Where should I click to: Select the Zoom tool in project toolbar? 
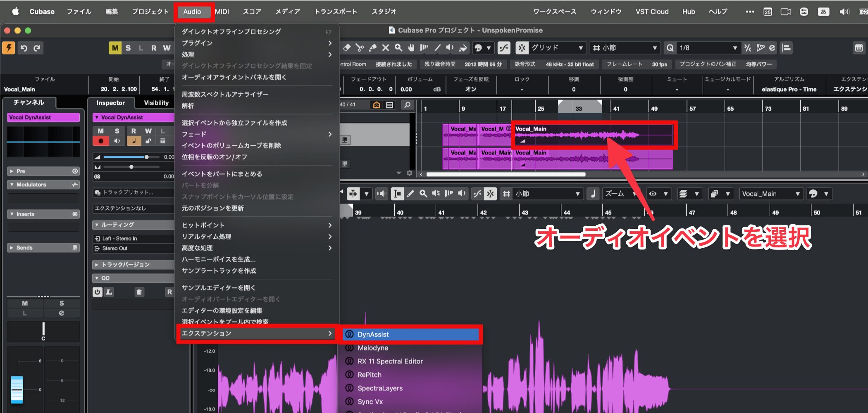tap(398, 48)
